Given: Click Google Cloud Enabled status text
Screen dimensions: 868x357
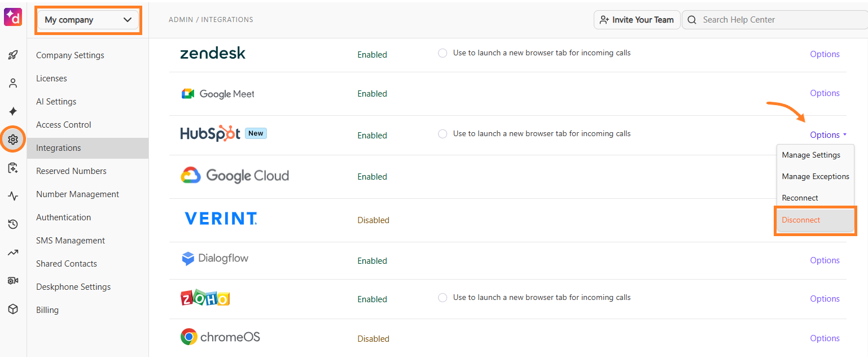Looking at the screenshot, I should coord(372,177).
